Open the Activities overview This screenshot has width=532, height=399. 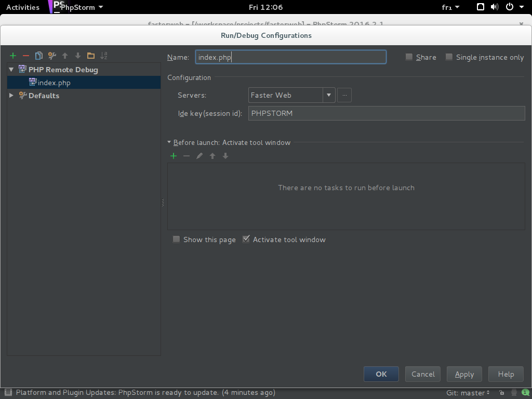pyautogui.click(x=23, y=7)
